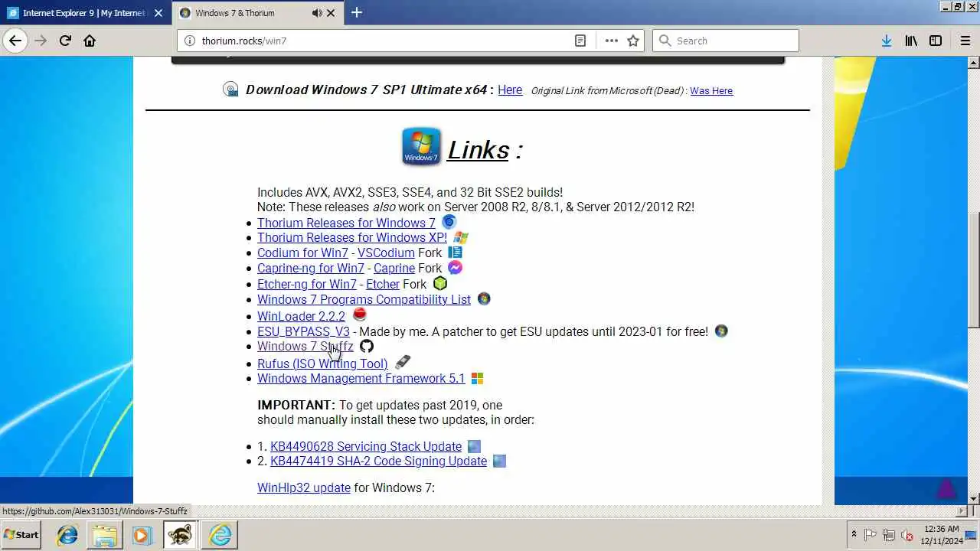Click the GitHub octocat icon
980x551 pixels.
tap(367, 346)
